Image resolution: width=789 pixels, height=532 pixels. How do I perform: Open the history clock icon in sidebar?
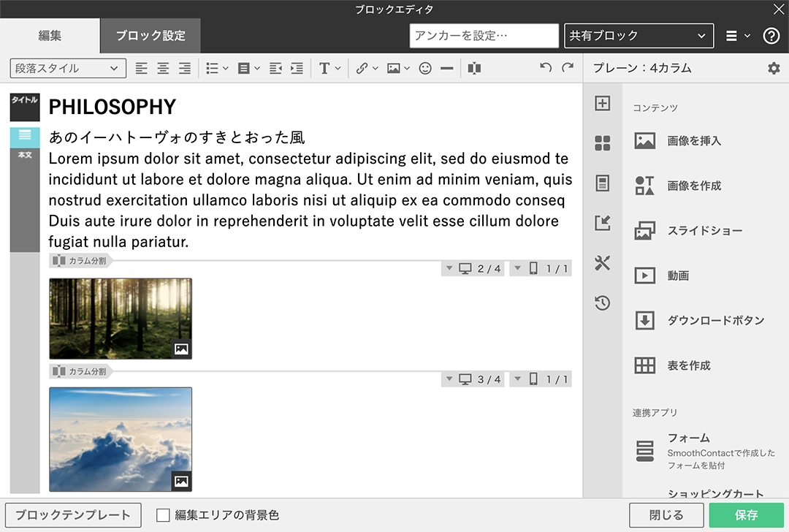[x=602, y=303]
